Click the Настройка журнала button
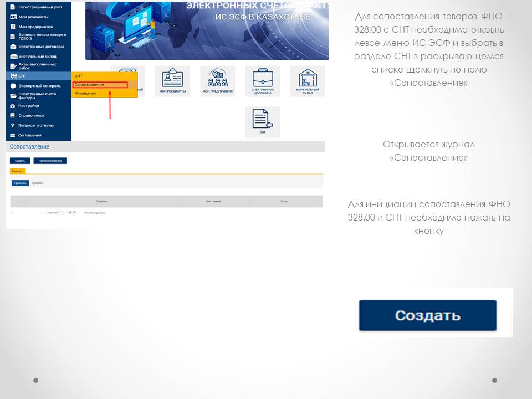Image resolution: width=532 pixels, height=399 pixels. tap(50, 161)
